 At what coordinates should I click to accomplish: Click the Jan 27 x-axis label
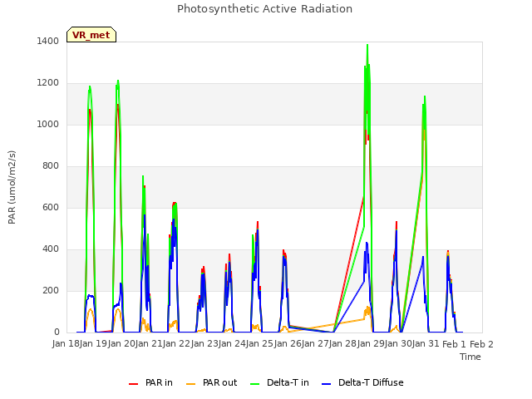click(x=314, y=344)
